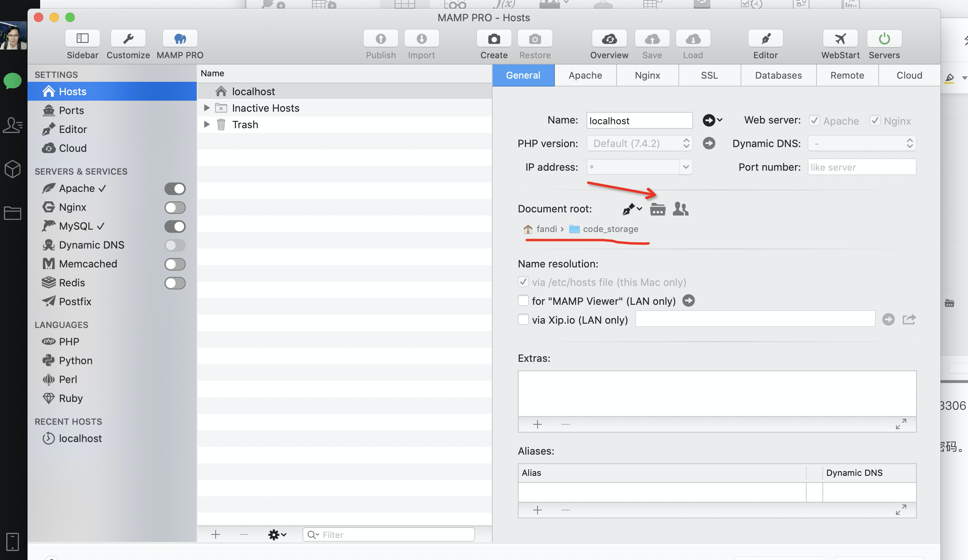Open Ports settings in sidebar
968x560 pixels.
point(112,111)
